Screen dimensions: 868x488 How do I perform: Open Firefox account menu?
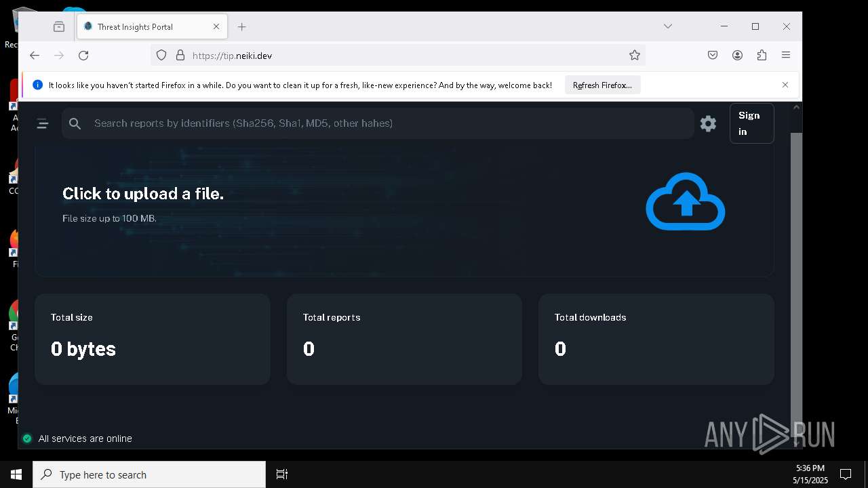(737, 56)
